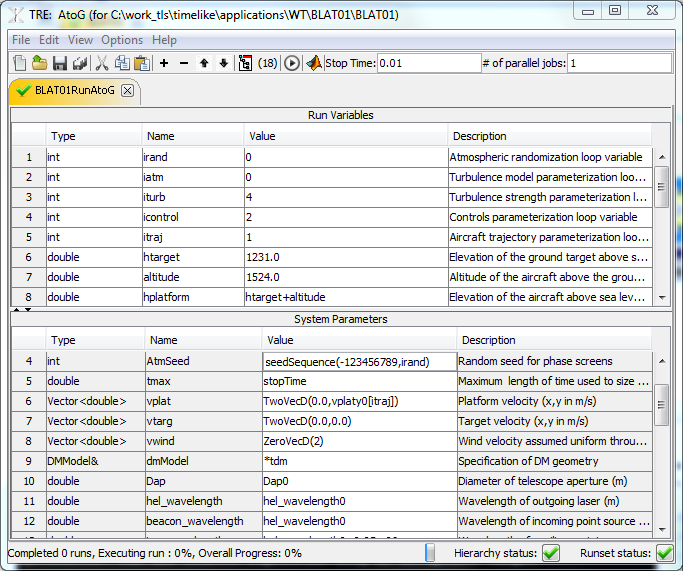Click the Run Variables panel header

point(341,115)
